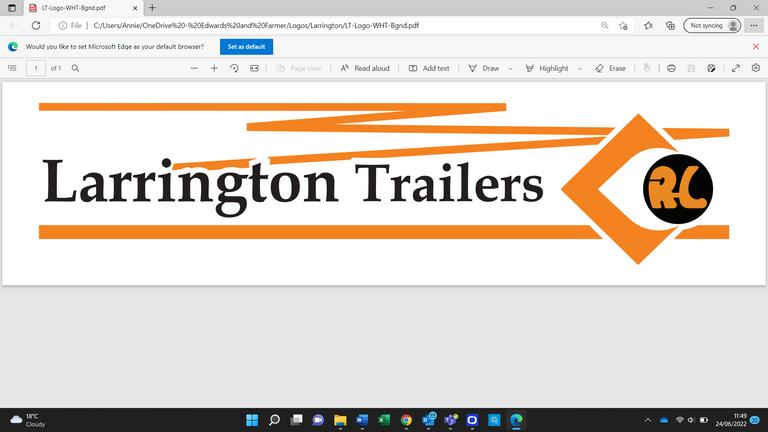768x432 pixels.
Task: Open taskbar Search
Action: [274, 420]
